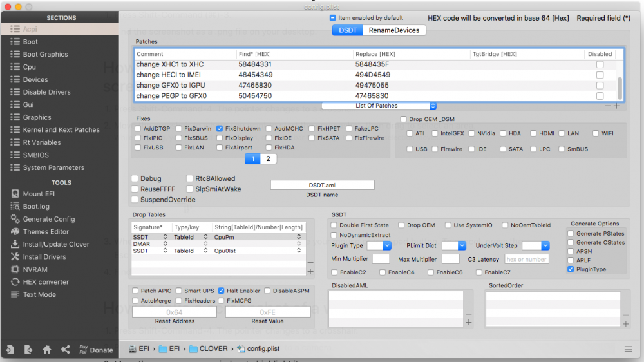Click the C3 Latency input field
This screenshot has width=644, height=362.
[x=527, y=260]
